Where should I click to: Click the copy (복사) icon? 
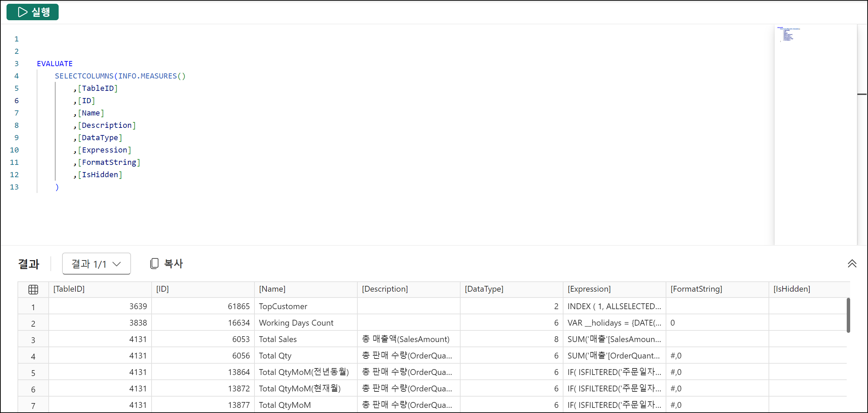point(154,264)
